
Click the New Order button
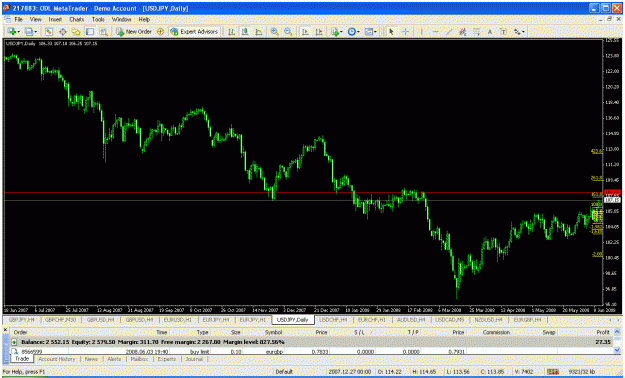[x=134, y=32]
